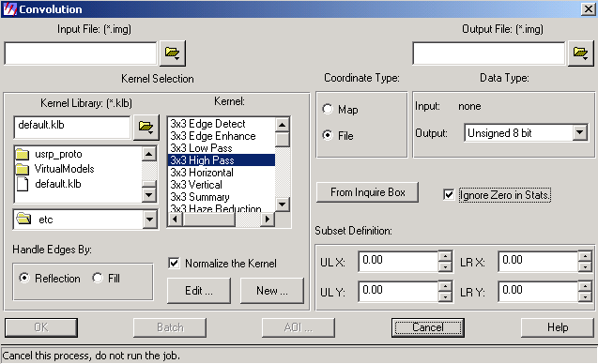
Task: Toggle Normalize the Kernel checkbox
Action: (x=174, y=263)
